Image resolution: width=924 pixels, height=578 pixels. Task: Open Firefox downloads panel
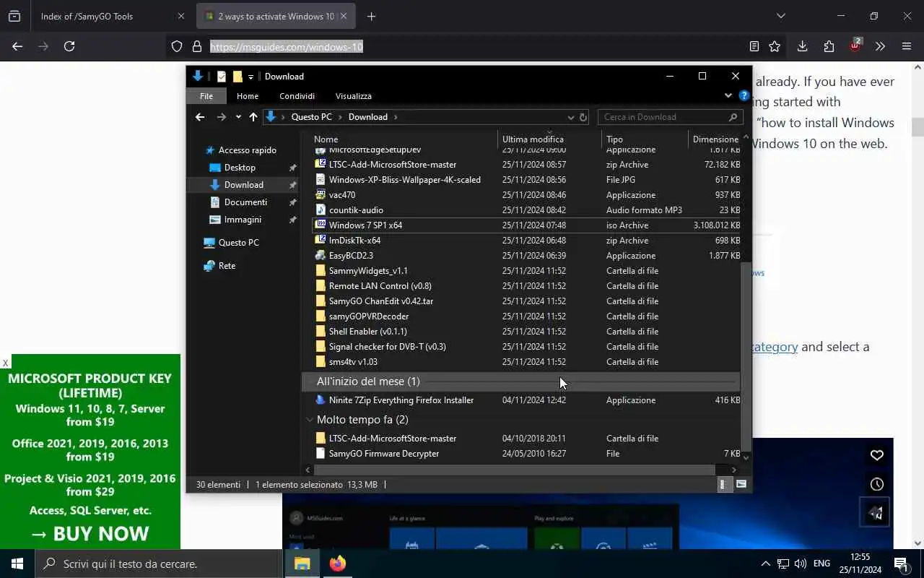802,46
